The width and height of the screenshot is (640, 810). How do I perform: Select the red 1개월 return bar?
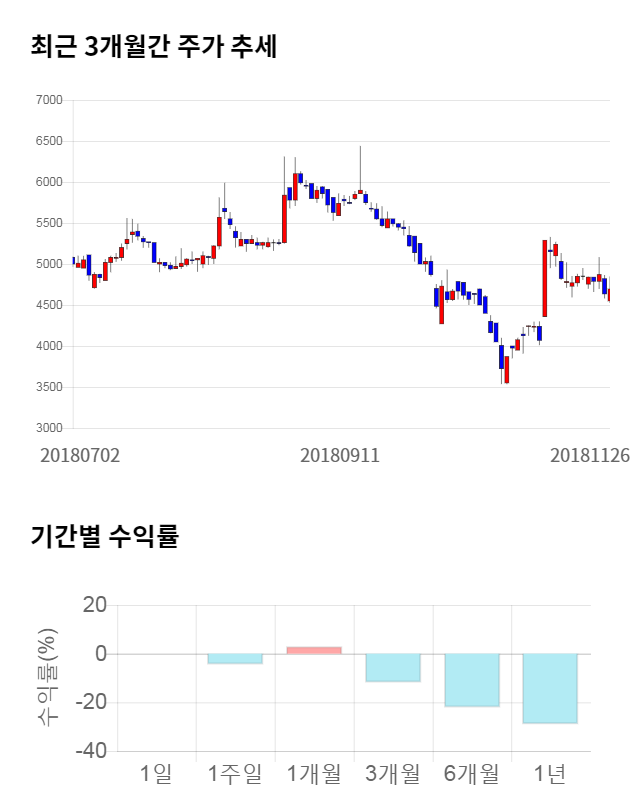(x=314, y=650)
